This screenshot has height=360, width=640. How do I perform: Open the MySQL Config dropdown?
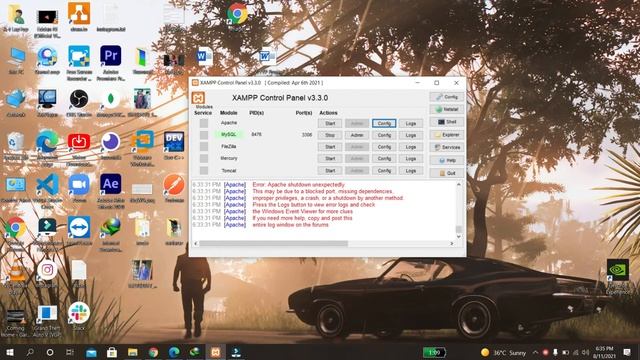[x=384, y=135]
